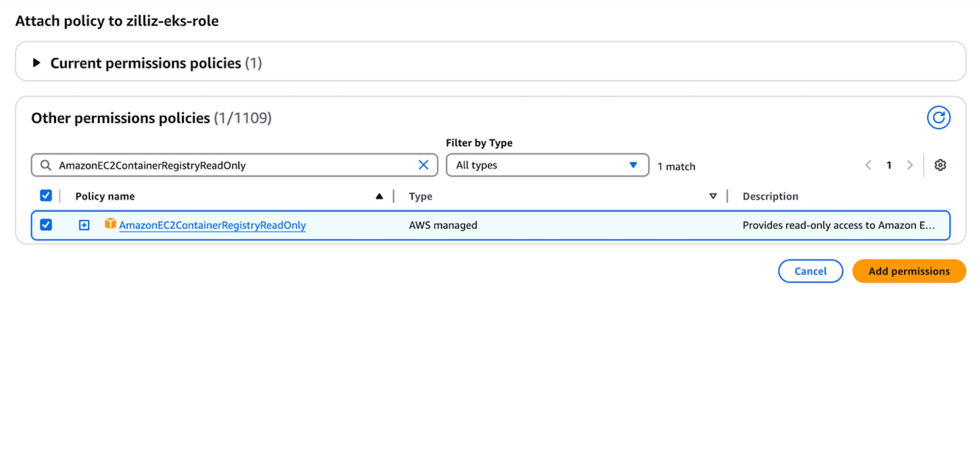This screenshot has height=459, width=980.
Task: Expand Current permissions policies section
Action: click(36, 63)
